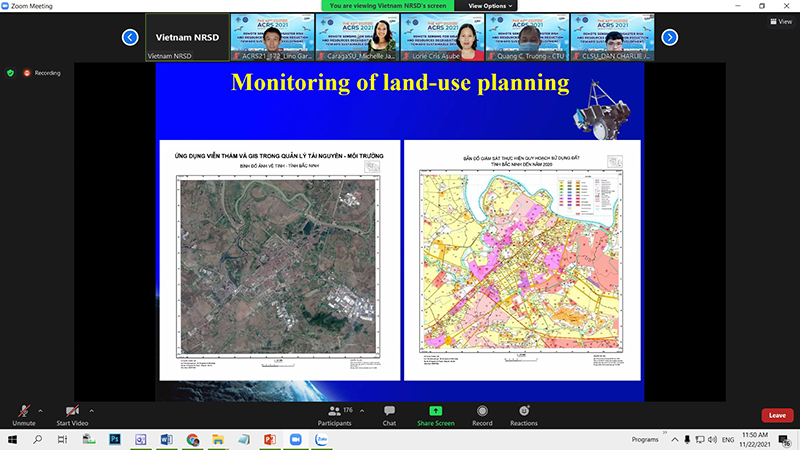Click the green Share Screen icon
Screen dimensions: 800x450
tap(435, 411)
